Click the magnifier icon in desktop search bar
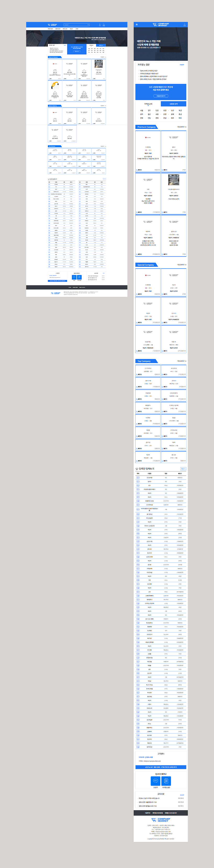214x868 pixels. point(88,25)
